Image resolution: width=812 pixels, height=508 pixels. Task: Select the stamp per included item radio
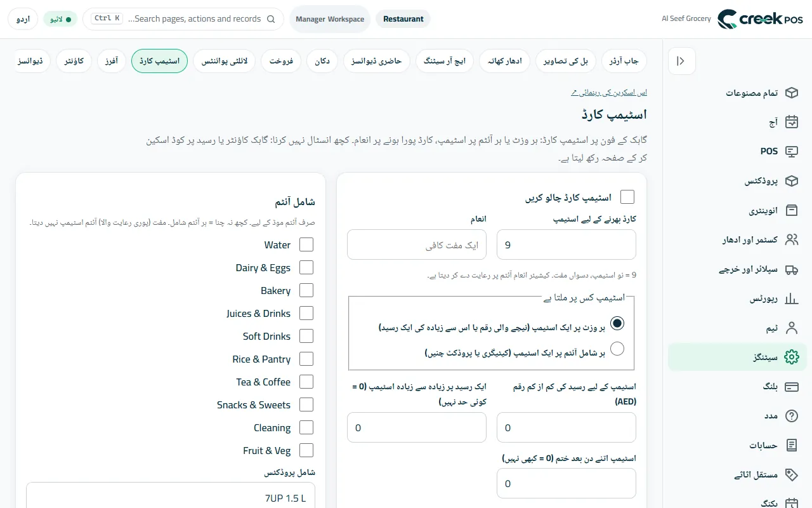[617, 349]
